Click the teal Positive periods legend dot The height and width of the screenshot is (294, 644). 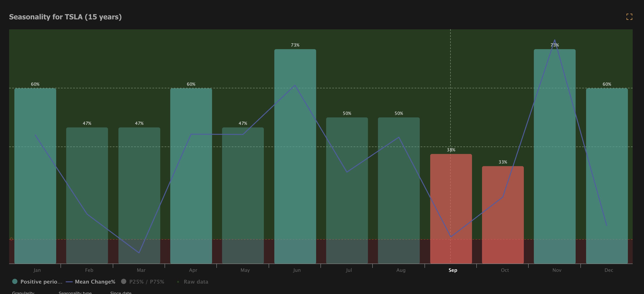click(x=15, y=282)
